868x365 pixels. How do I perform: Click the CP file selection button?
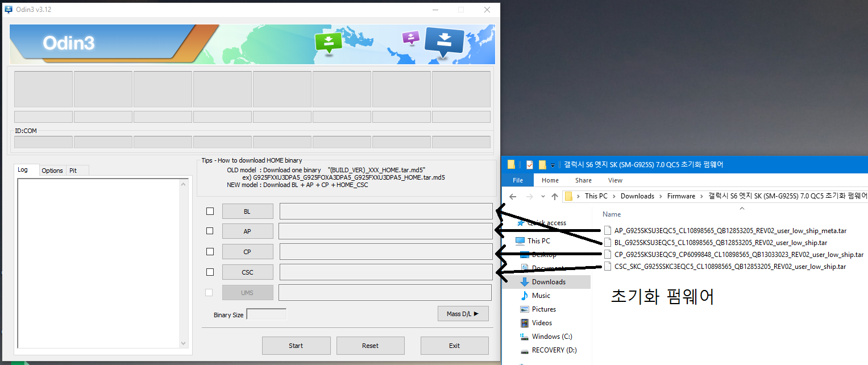pyautogui.click(x=247, y=252)
